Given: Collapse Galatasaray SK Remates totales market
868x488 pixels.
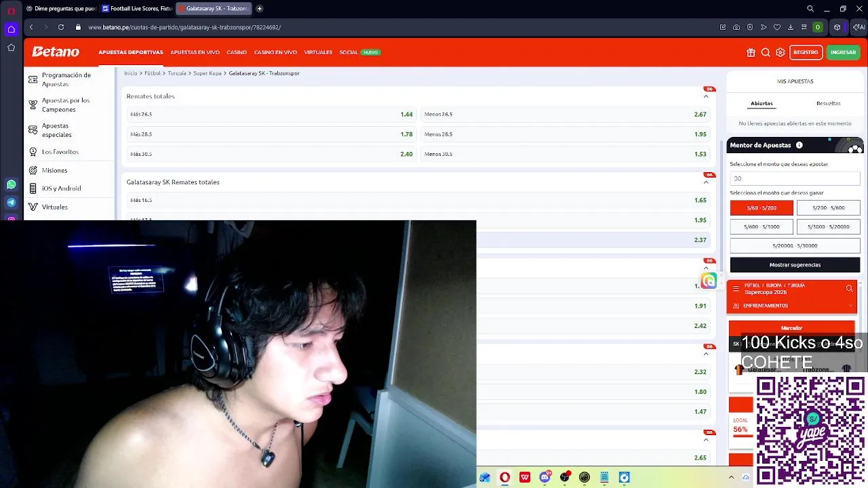Looking at the screenshot, I should coord(706,182).
